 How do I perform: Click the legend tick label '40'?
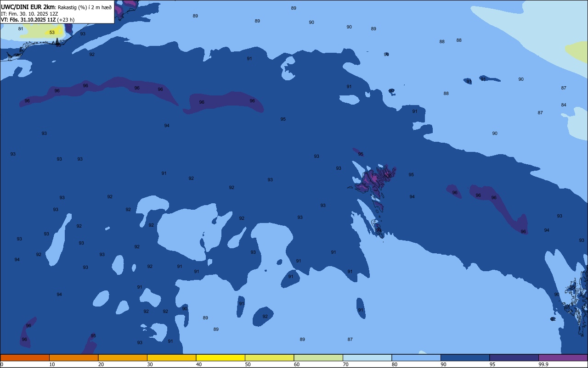(x=199, y=364)
